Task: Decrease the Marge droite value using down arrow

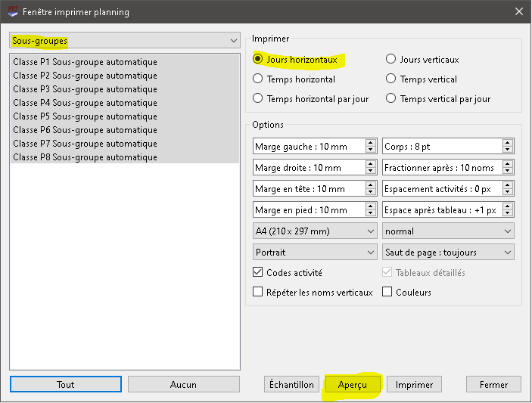Action: click(x=370, y=172)
